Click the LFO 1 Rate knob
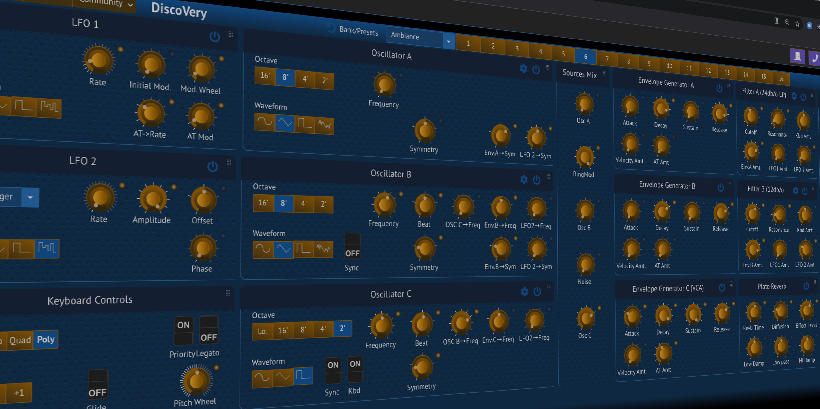Screen dimensions: 820x409 [98, 60]
